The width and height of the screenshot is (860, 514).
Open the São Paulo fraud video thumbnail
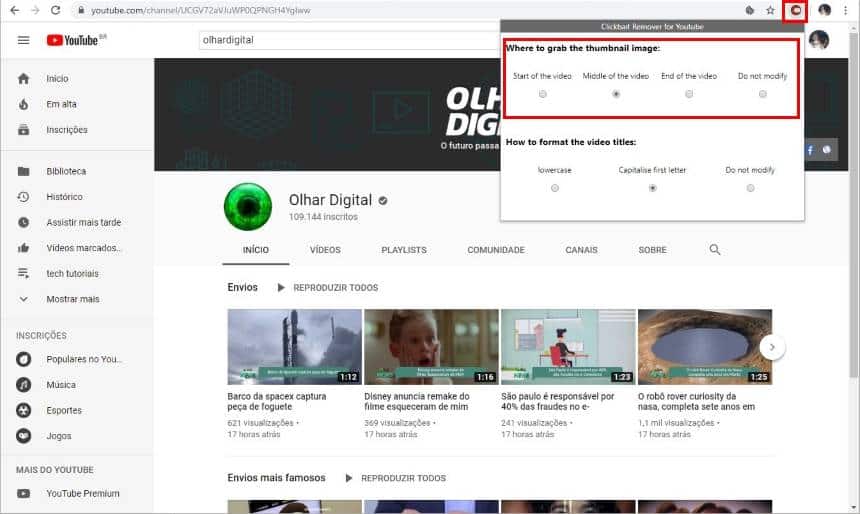coord(568,347)
